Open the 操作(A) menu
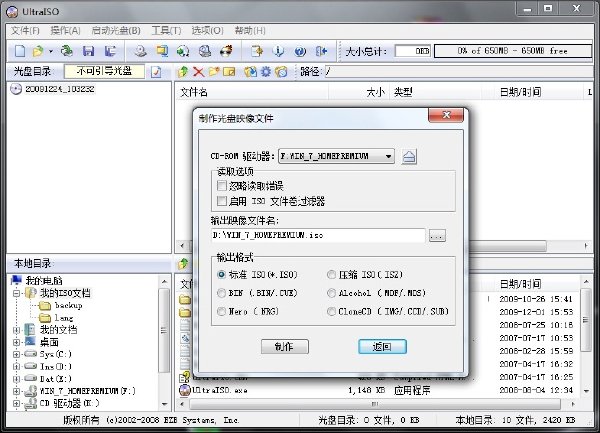This screenshot has height=433, width=600. (65, 31)
